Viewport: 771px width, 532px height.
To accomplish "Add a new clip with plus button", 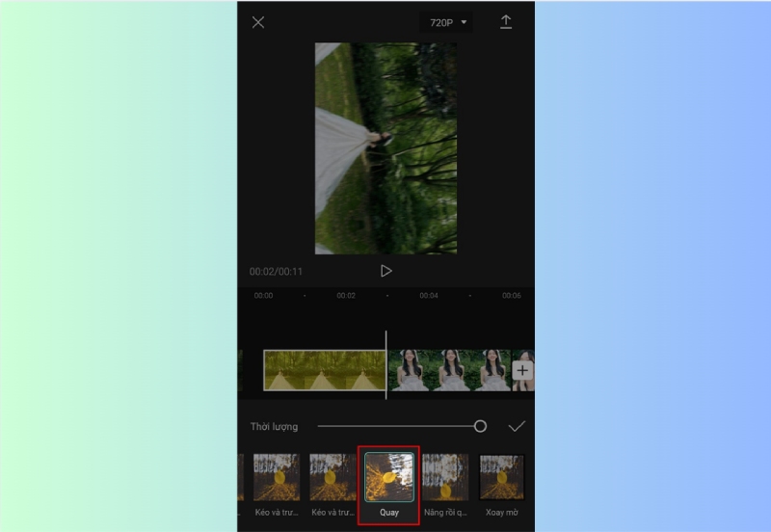I will [521, 370].
